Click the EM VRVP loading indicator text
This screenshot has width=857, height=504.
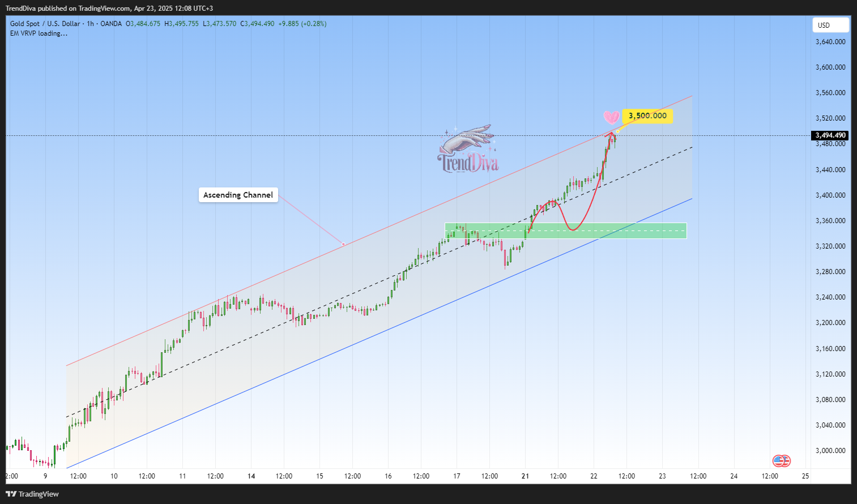39,33
